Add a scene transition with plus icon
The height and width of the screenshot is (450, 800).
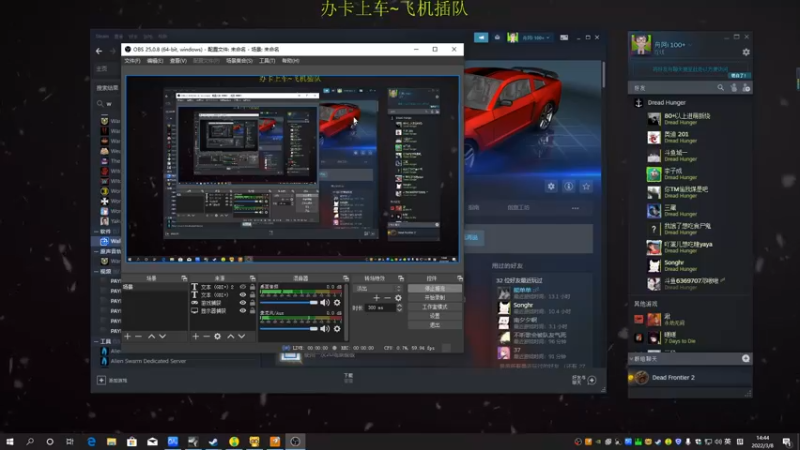click(x=377, y=298)
